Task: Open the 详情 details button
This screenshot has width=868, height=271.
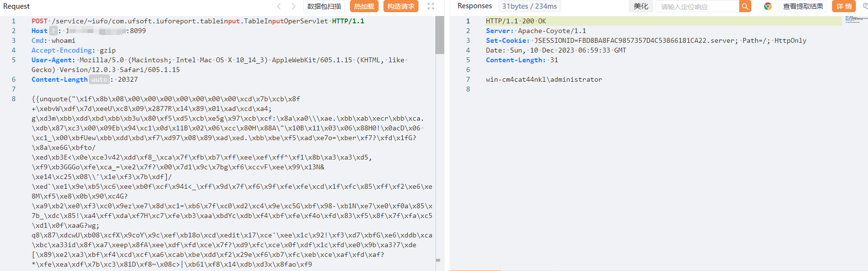Action: tap(844, 6)
